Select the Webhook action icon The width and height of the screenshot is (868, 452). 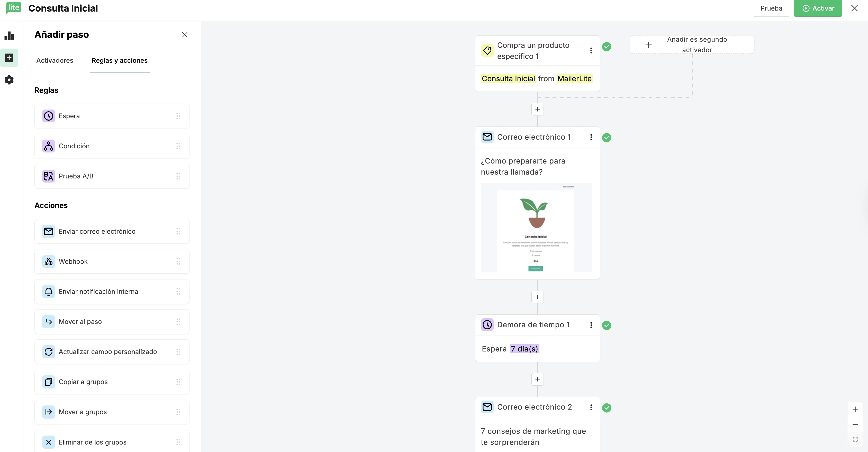pyautogui.click(x=49, y=261)
